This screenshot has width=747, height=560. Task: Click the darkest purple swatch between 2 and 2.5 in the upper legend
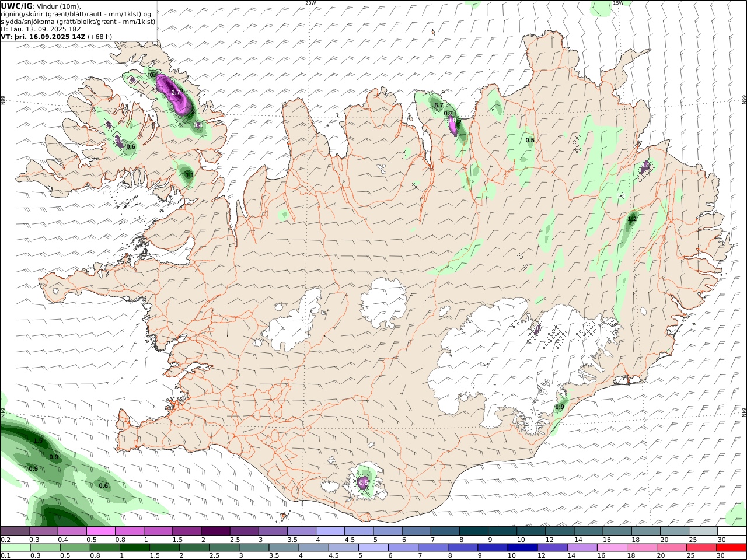(215, 531)
